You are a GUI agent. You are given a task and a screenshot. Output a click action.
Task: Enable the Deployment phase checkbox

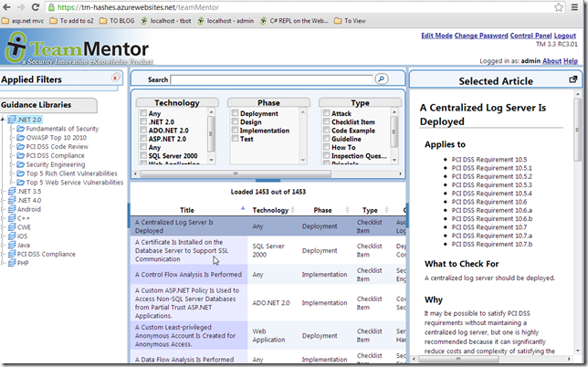coord(235,114)
